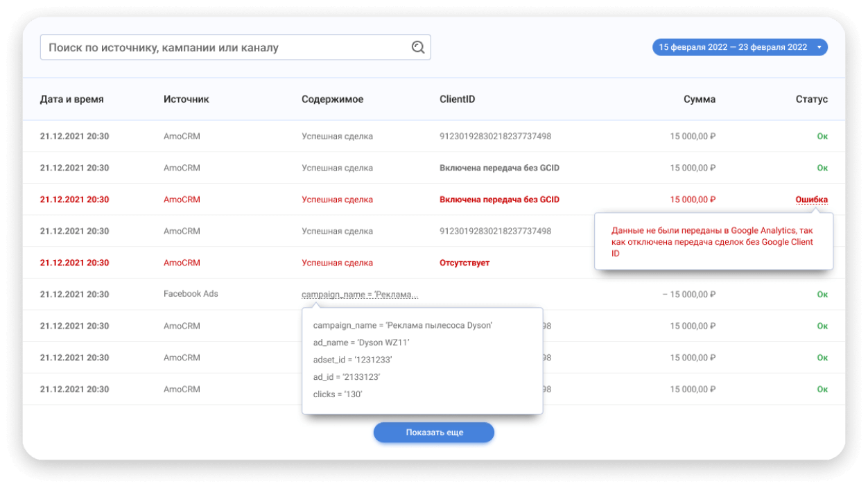Click the 'Показать еще' button
The width and height of the screenshot is (868, 488).
pyautogui.click(x=434, y=433)
